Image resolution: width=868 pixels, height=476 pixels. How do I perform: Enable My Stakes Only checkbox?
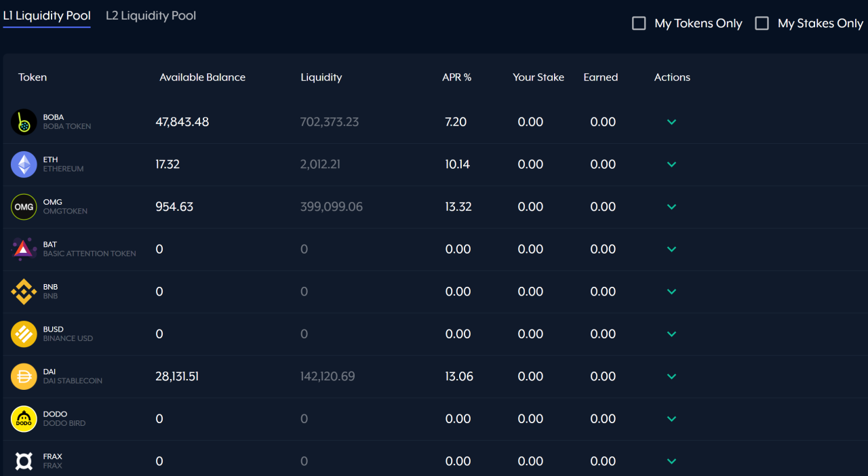762,24
